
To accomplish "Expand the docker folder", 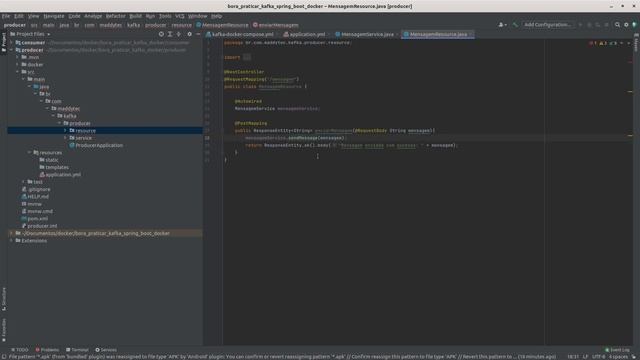I will [17, 64].
